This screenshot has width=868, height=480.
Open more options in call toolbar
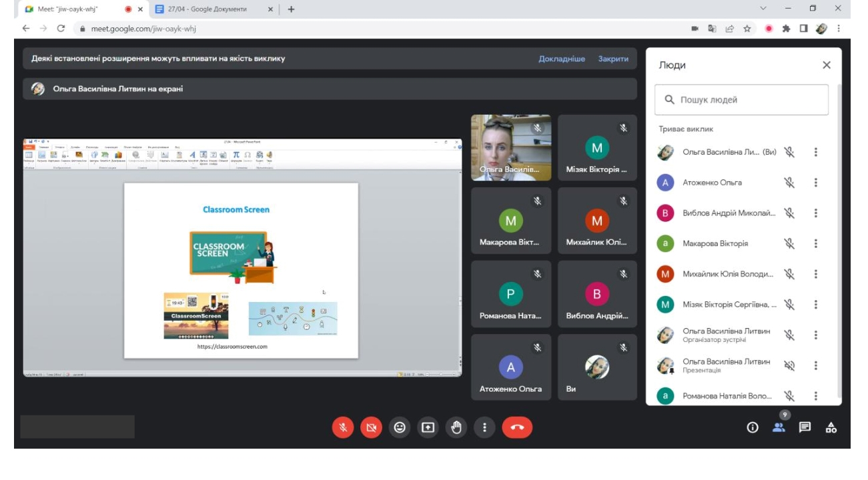(x=484, y=428)
